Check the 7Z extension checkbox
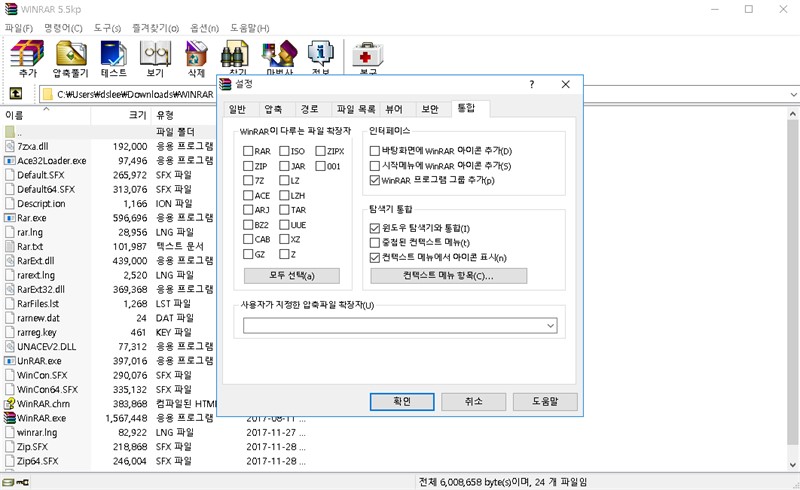 pyautogui.click(x=248, y=180)
